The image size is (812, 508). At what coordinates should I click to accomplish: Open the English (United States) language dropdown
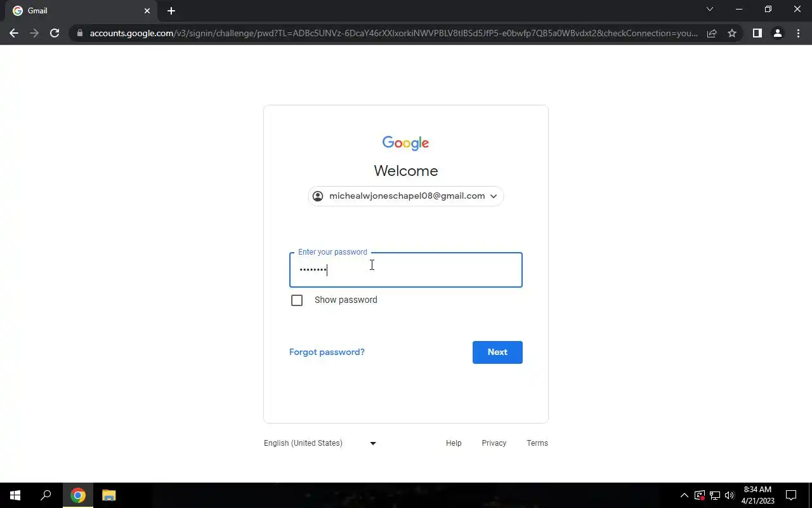pos(320,443)
